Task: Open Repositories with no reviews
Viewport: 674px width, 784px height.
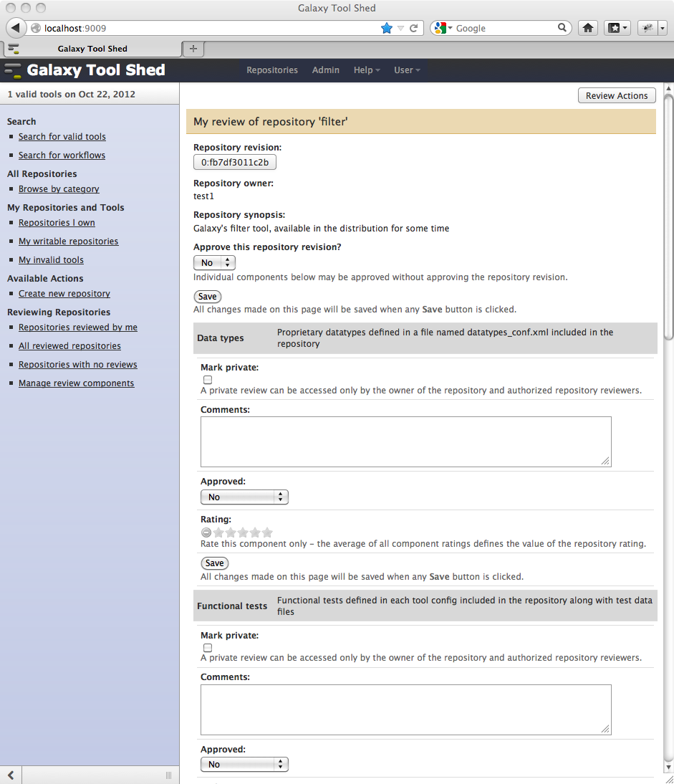Action: coord(78,365)
